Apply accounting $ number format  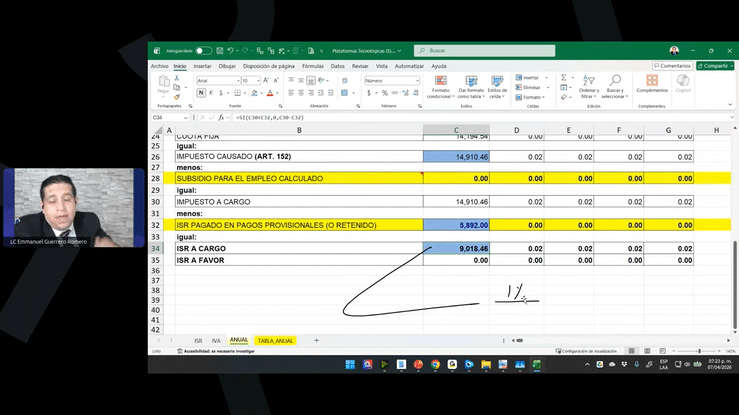pos(369,93)
